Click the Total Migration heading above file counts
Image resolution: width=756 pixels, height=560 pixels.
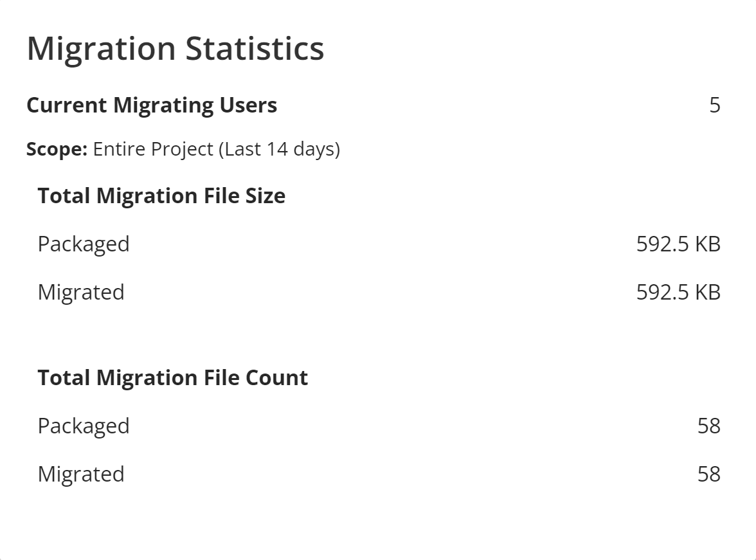pyautogui.click(x=116, y=377)
